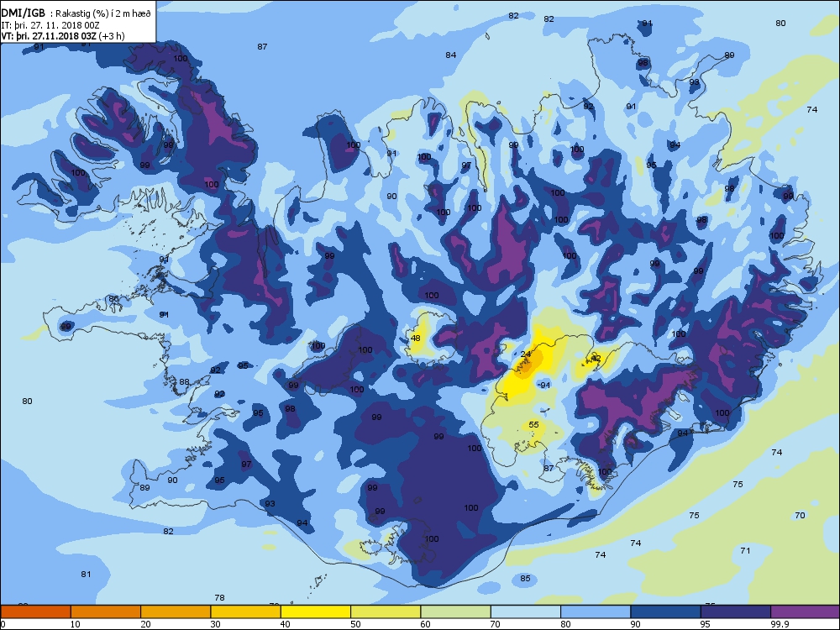Screen dimensions: 840x630
Task: Click the dark orange 0–10 legend swatch
Action: tap(35, 612)
